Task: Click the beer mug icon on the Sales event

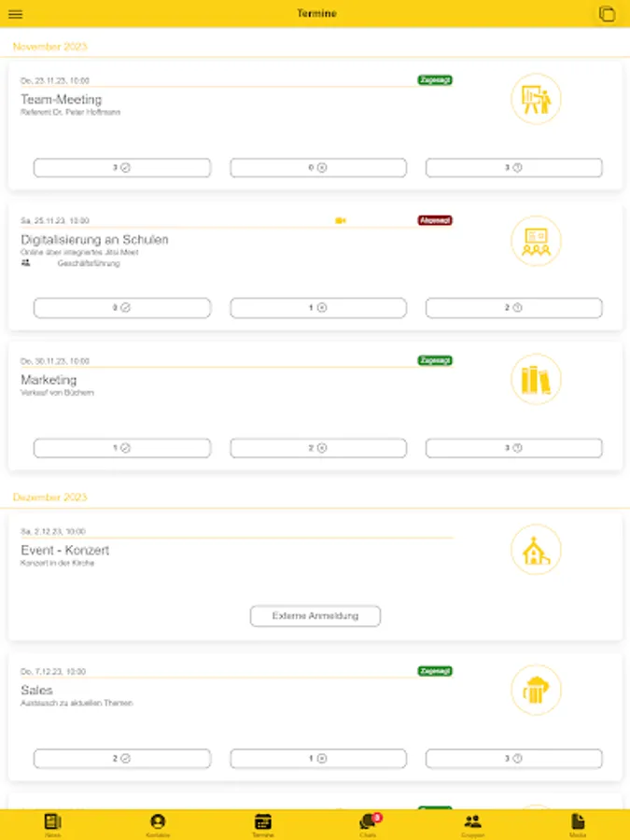Action: pyautogui.click(x=537, y=690)
